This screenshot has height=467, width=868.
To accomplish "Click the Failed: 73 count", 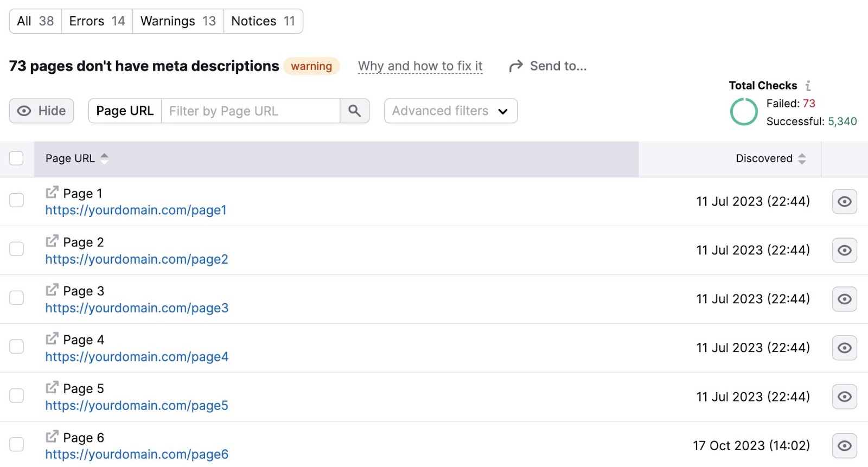I will point(790,103).
